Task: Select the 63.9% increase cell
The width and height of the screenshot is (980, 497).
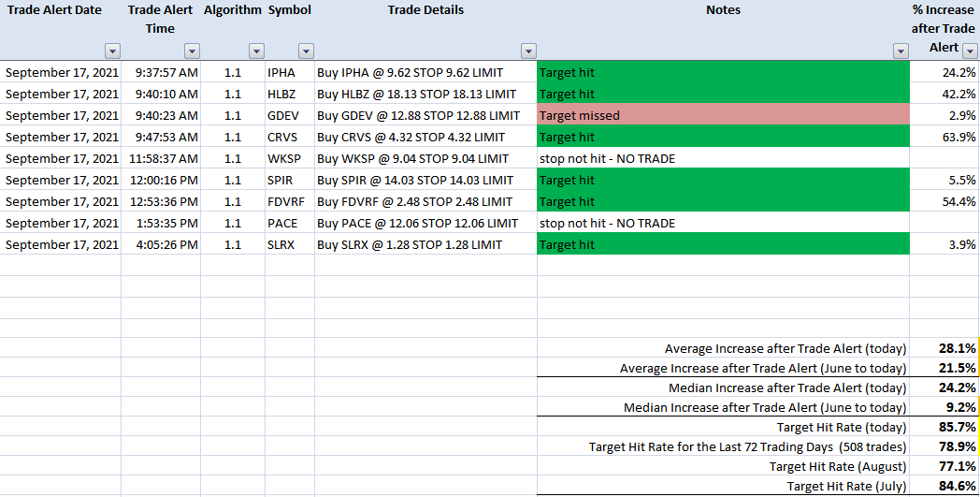Action: (944, 137)
